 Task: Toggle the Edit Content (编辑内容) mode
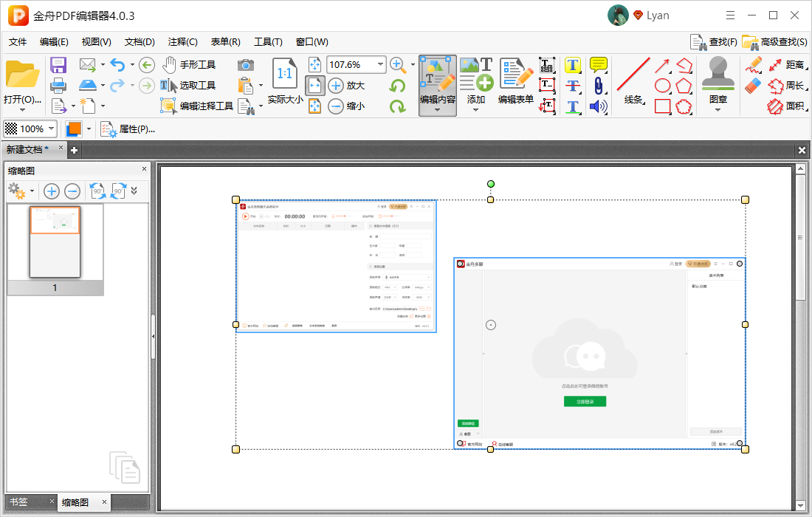(437, 83)
